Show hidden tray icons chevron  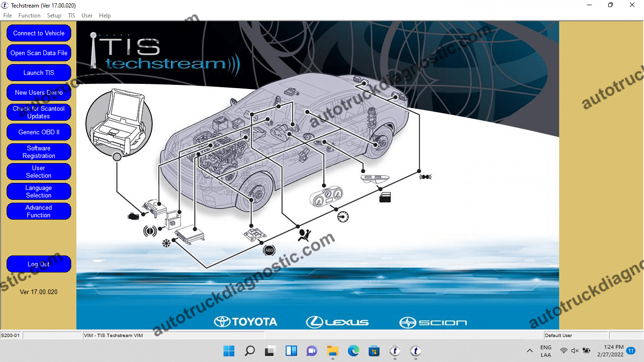530,351
